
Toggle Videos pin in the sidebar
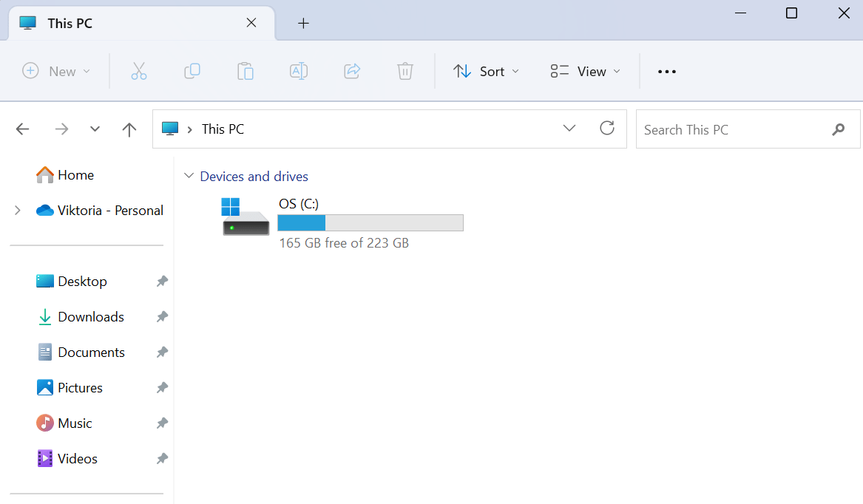162,458
